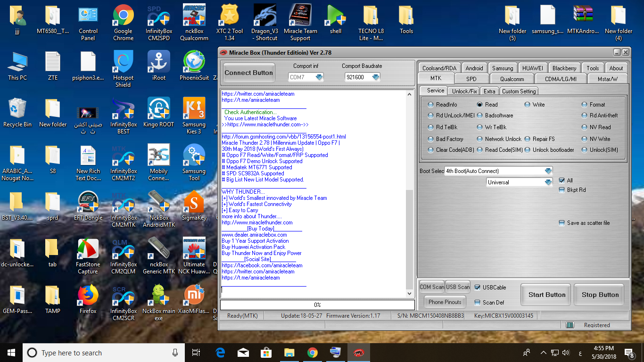Open the Windows Start menu

coord(11,353)
